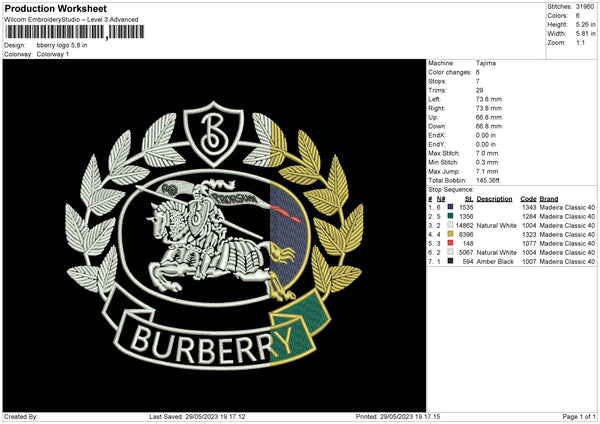Click stitch count "148" in stop row 5
This screenshot has height=424, width=600.
tap(468, 244)
